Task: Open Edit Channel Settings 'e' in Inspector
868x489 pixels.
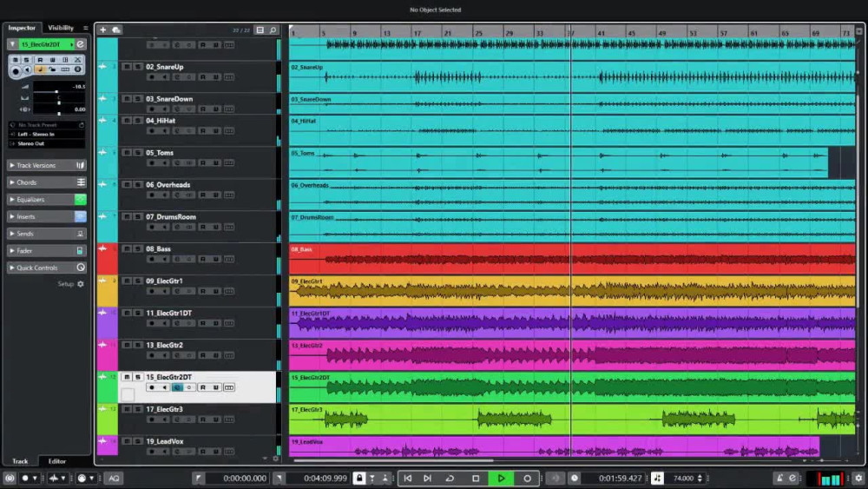Action: point(81,44)
